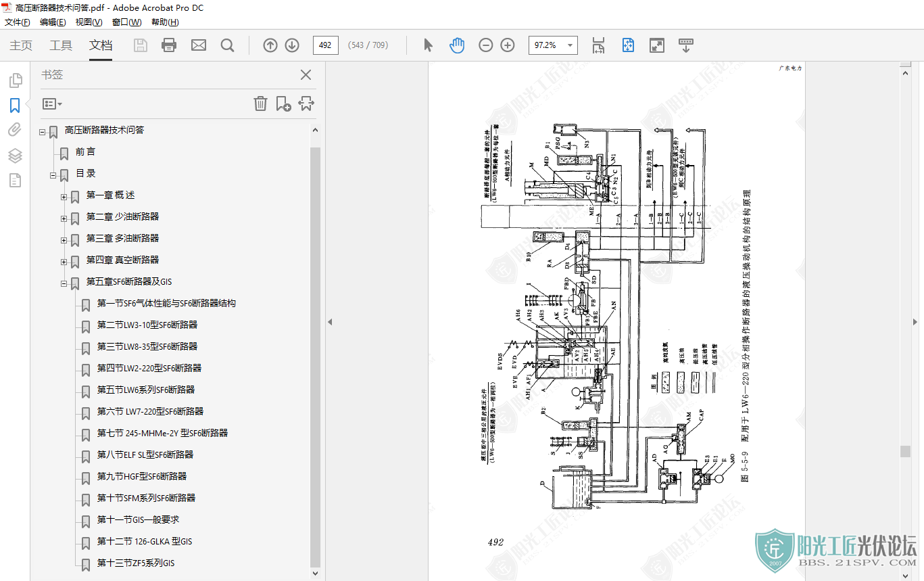Open bookmark 第五节LW6系列SF6断路器
This screenshot has width=924, height=581.
click(x=146, y=390)
